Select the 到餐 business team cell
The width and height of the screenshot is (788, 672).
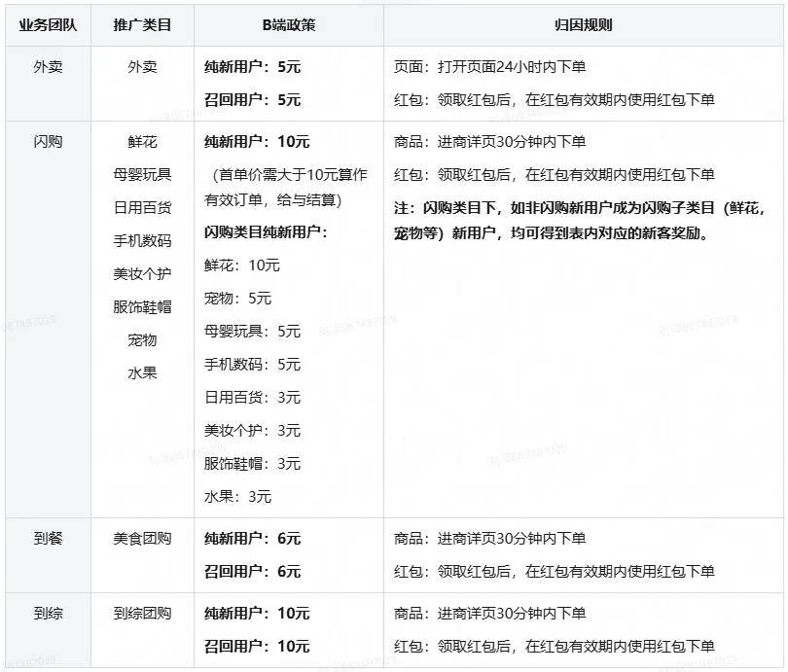click(x=48, y=539)
